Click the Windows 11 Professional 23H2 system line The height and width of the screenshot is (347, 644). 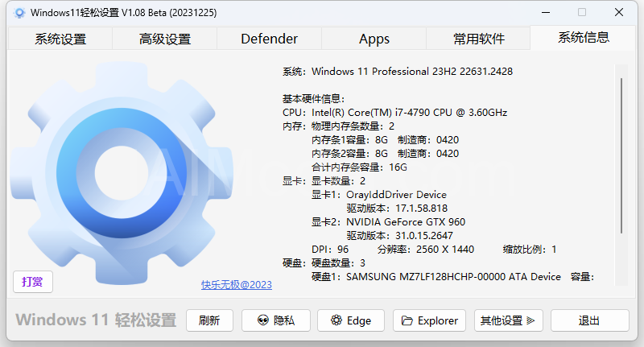(x=398, y=72)
